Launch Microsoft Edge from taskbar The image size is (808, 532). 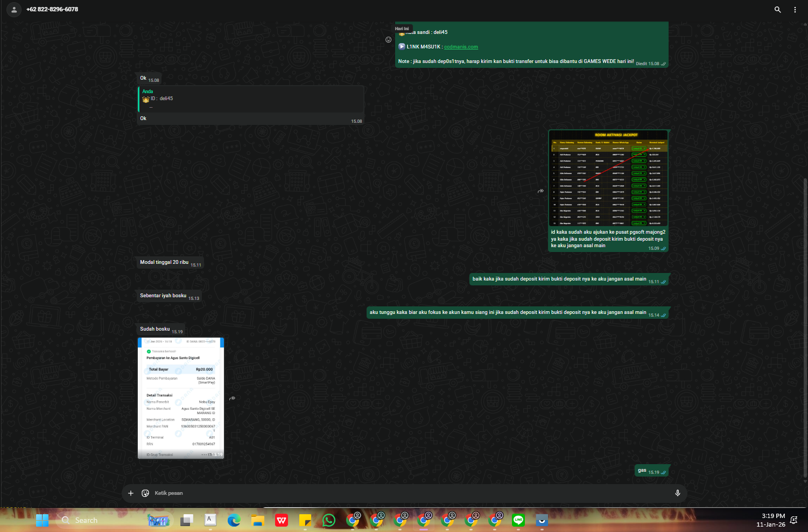(234, 520)
